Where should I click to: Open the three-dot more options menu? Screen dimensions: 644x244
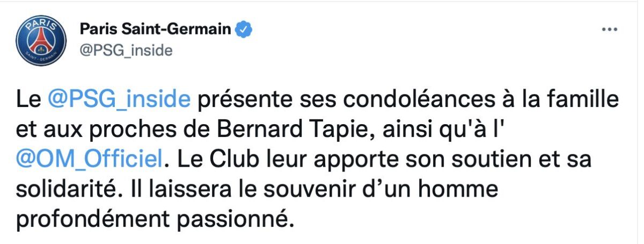pos(610,30)
